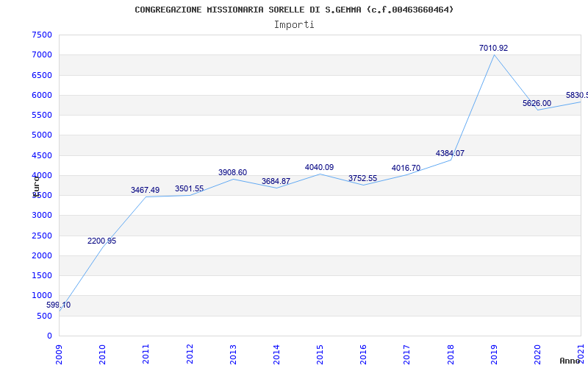The height and width of the screenshot is (368, 588).
Task: Click the 2011 x-axis year label
Action: click(146, 354)
